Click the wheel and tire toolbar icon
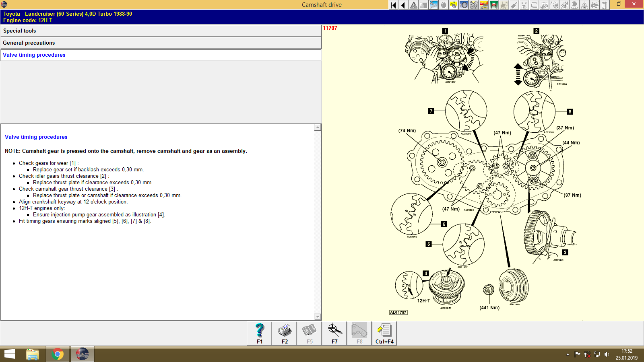 coord(464,4)
